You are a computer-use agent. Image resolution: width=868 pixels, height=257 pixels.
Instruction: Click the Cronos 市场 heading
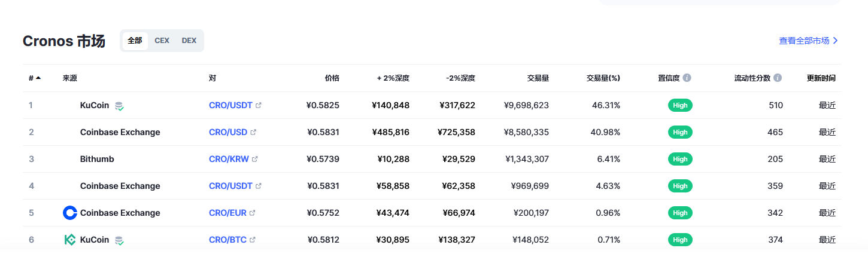64,41
